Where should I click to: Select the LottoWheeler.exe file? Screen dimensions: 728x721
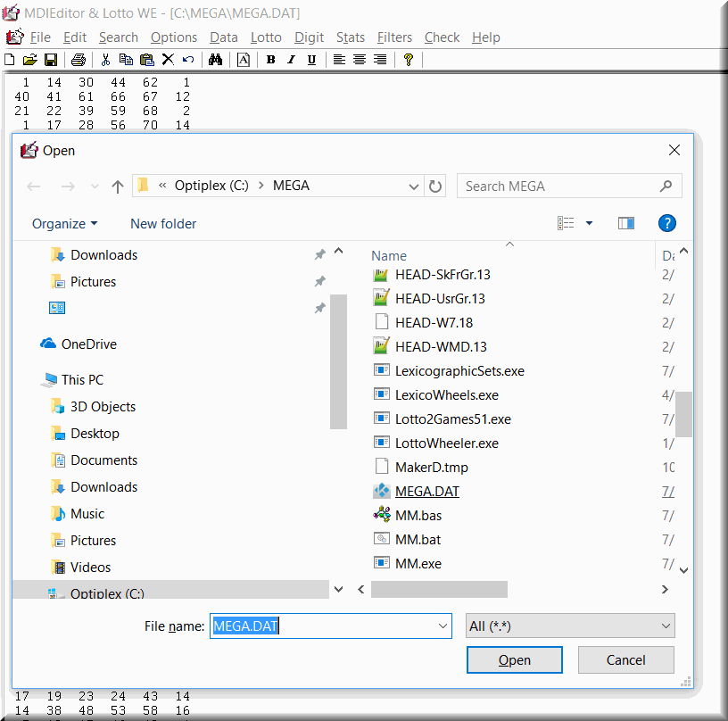(x=447, y=443)
